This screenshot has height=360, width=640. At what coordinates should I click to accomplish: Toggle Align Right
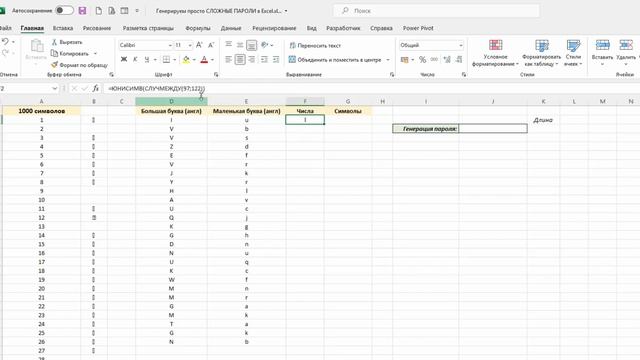click(x=251, y=60)
